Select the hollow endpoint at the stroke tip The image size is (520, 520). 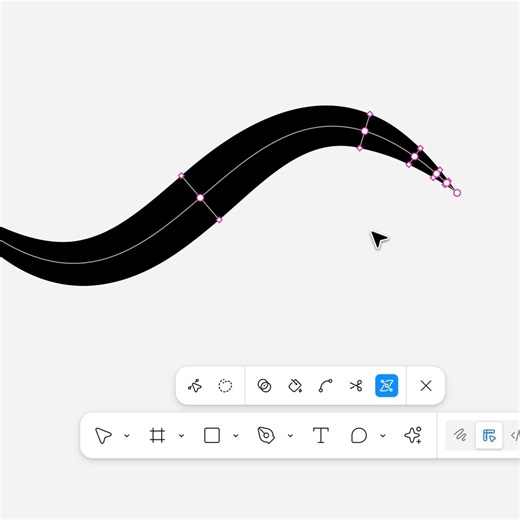click(x=457, y=193)
